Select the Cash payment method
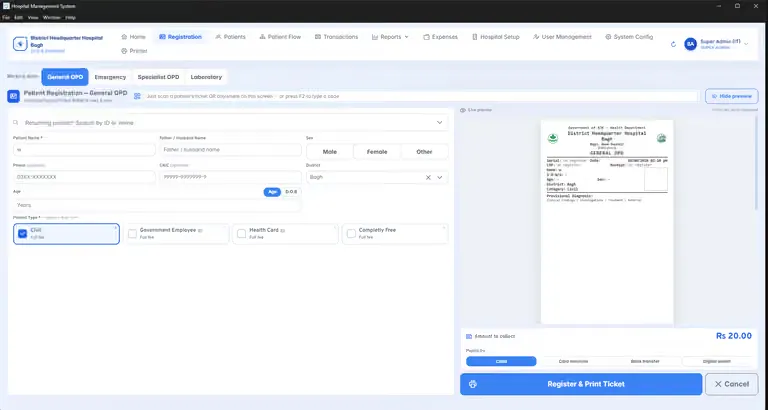The width and height of the screenshot is (768, 410). (x=501, y=362)
